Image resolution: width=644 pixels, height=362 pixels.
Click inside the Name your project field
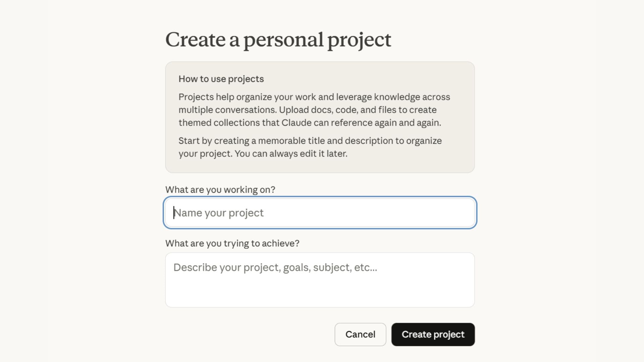[x=320, y=213]
